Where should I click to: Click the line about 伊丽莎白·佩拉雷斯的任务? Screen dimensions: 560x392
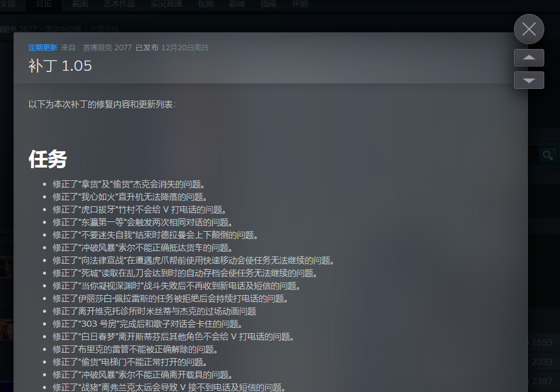[171, 298]
